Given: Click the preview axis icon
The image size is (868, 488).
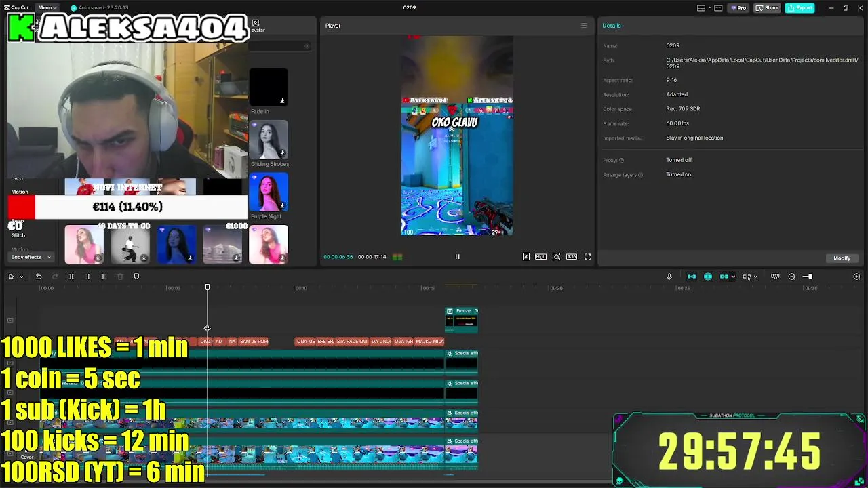Looking at the screenshot, I should [x=747, y=277].
